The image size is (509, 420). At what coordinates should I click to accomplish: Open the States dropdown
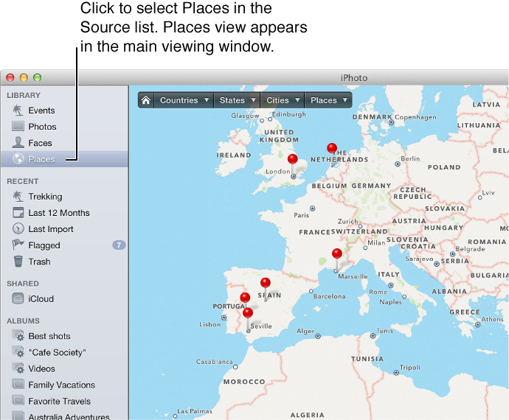pos(238,100)
